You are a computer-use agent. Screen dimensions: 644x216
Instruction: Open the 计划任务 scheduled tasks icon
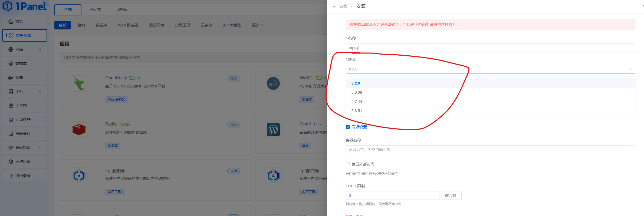click(x=11, y=120)
